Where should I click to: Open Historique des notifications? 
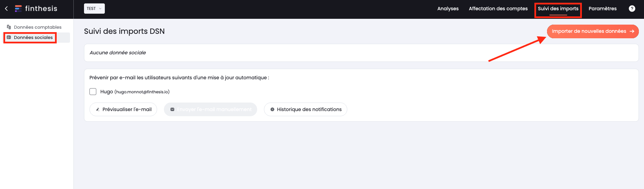(x=306, y=109)
